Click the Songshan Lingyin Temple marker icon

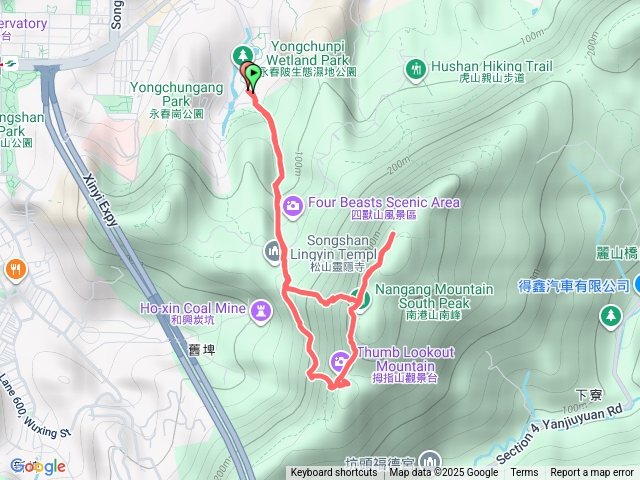click(273, 251)
